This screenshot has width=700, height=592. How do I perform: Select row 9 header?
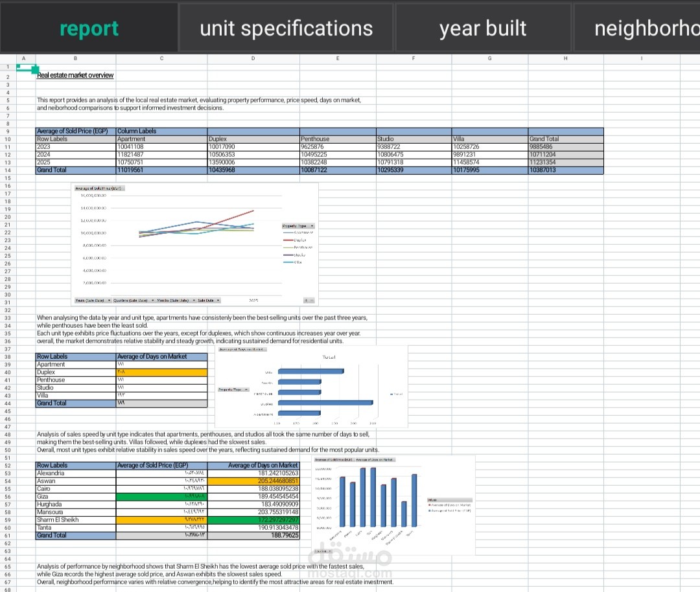(8, 131)
